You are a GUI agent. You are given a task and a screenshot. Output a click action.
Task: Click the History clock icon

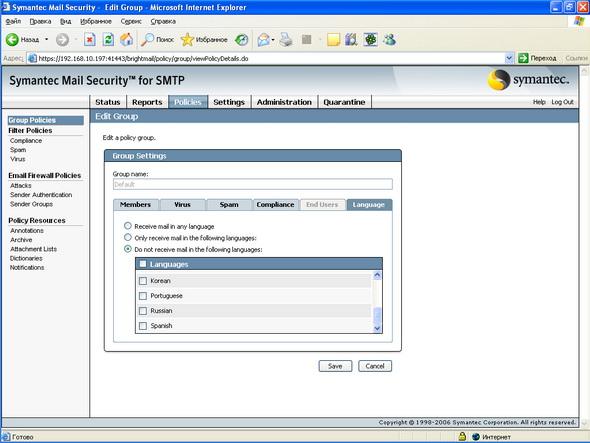(x=242, y=40)
